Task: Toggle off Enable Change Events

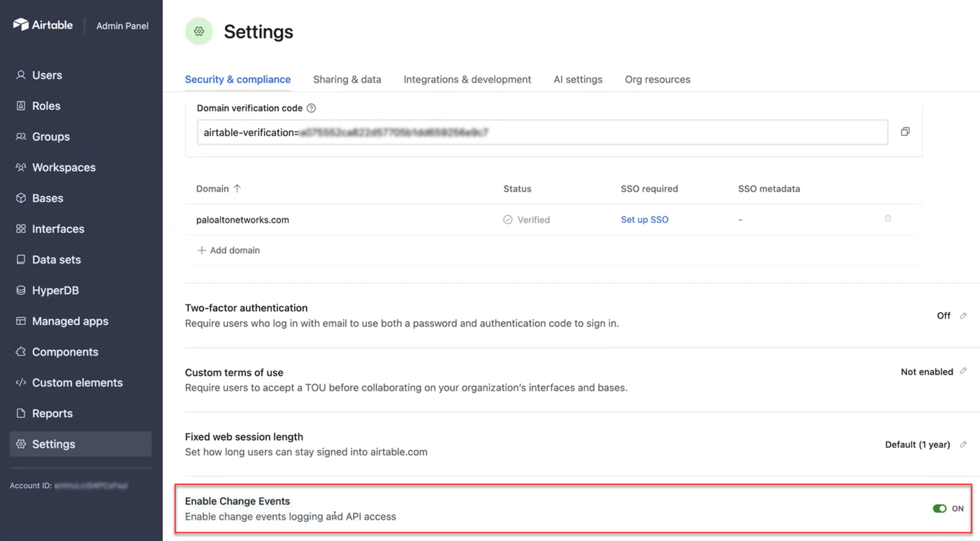Action: coord(939,508)
